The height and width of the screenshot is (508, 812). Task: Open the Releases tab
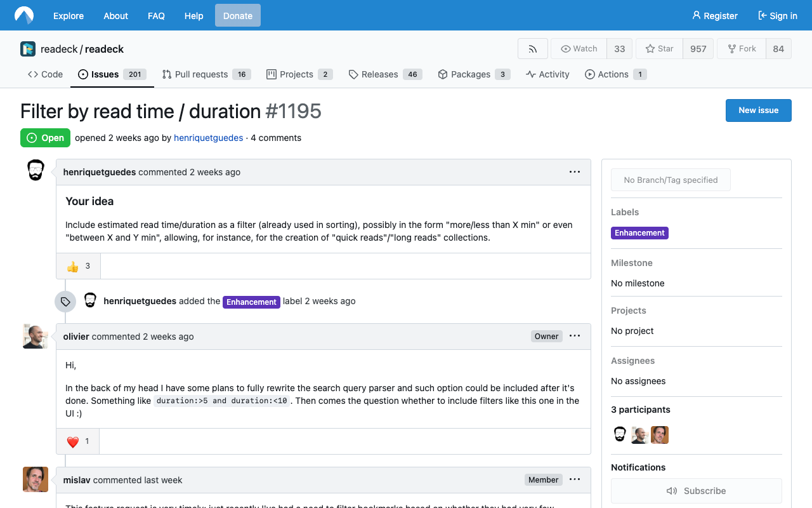pyautogui.click(x=385, y=74)
